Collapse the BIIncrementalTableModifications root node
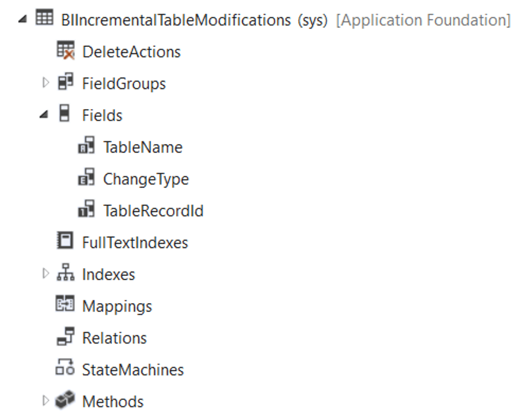The height and width of the screenshot is (420, 530). [24, 20]
